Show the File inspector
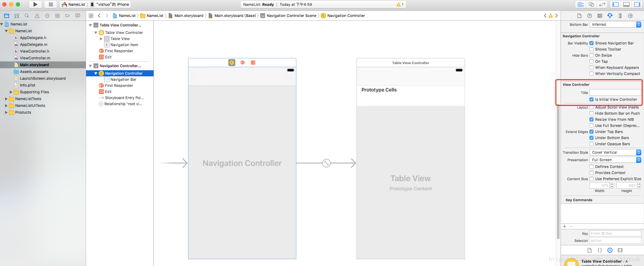Image resolution: width=644 pixels, height=266 pixels. (x=579, y=16)
